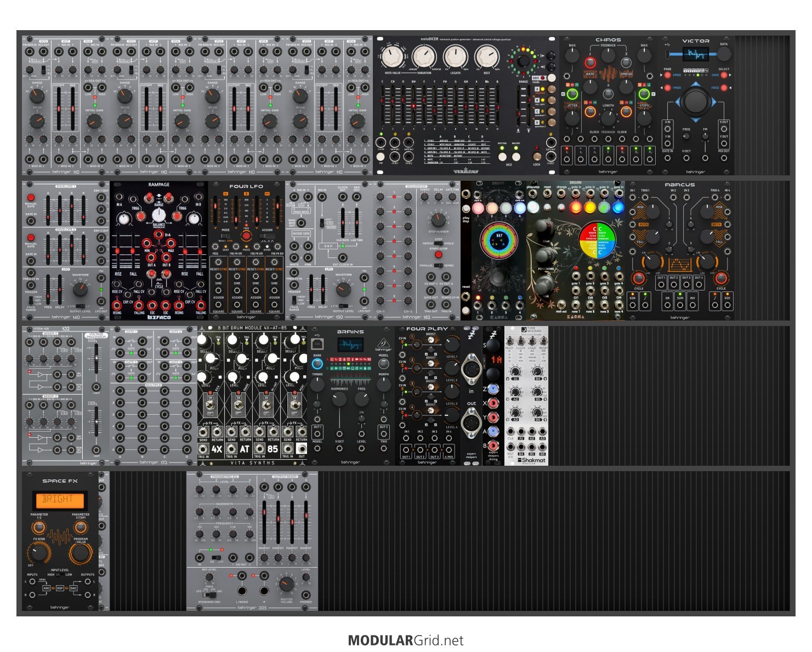The height and width of the screenshot is (652, 812).
Task: Click Four Play Level 1 knob
Action: [x=451, y=344]
